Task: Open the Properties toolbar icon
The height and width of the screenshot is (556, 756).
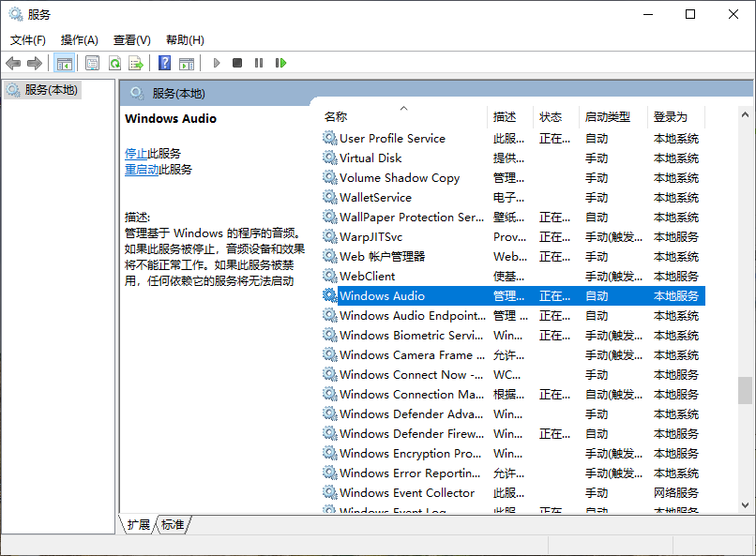Action: [92, 63]
